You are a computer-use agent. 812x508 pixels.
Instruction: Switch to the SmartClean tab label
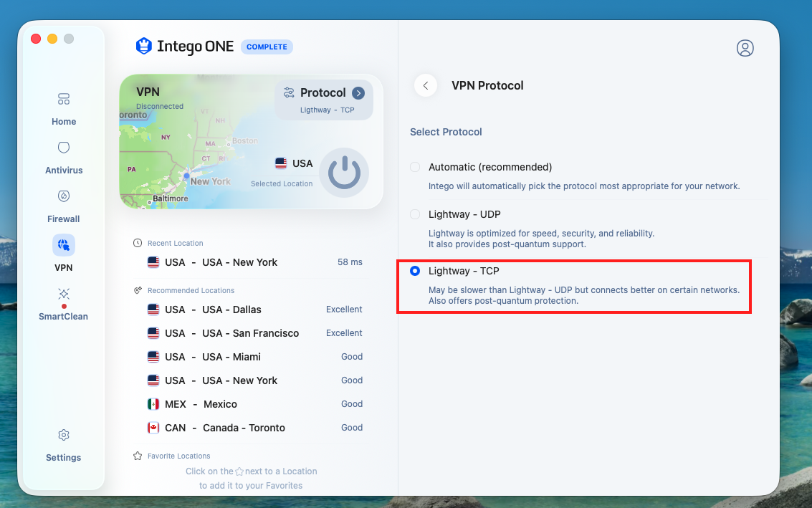coord(63,317)
